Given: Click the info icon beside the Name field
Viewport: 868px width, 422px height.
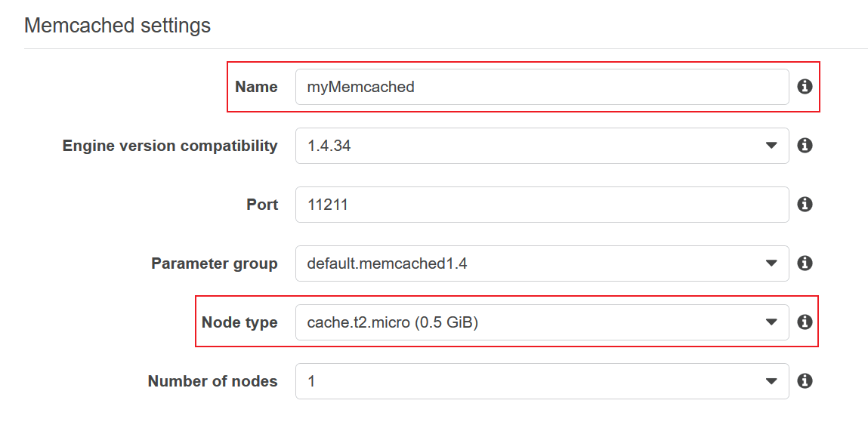Looking at the screenshot, I should click(805, 87).
